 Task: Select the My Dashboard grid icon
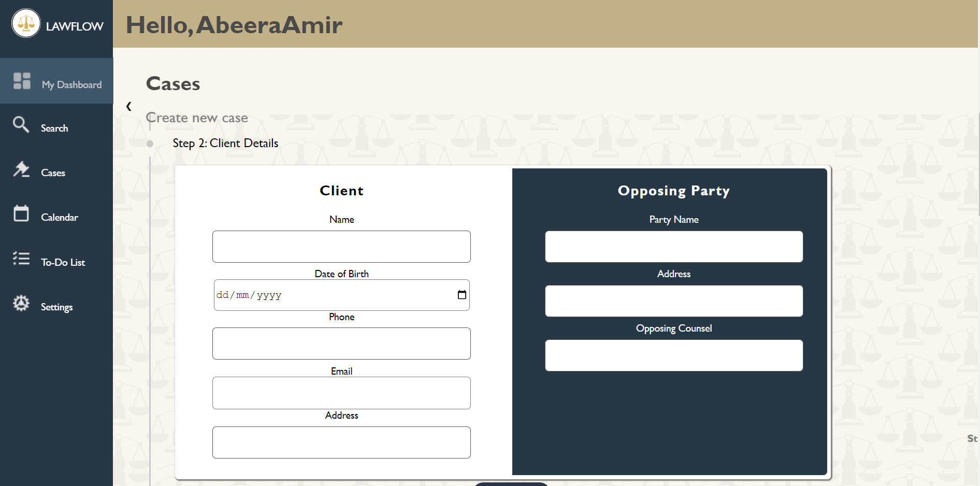[22, 80]
